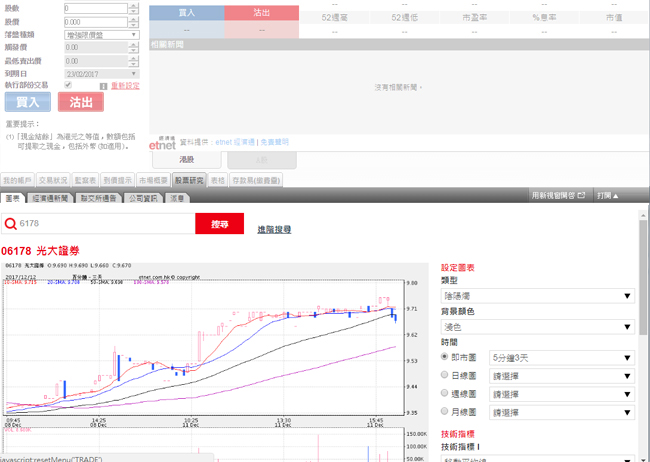
Task: Select the greyed A股 market tab
Action: 262,160
